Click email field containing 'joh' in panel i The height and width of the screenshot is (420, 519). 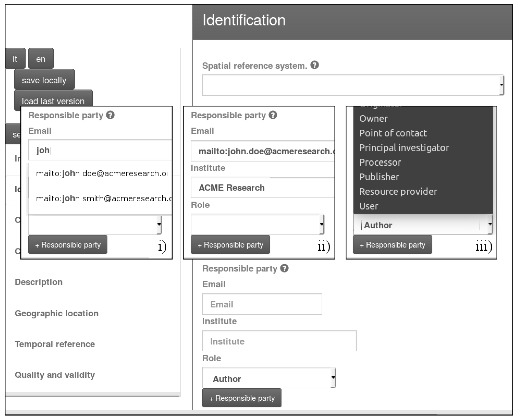pos(100,150)
